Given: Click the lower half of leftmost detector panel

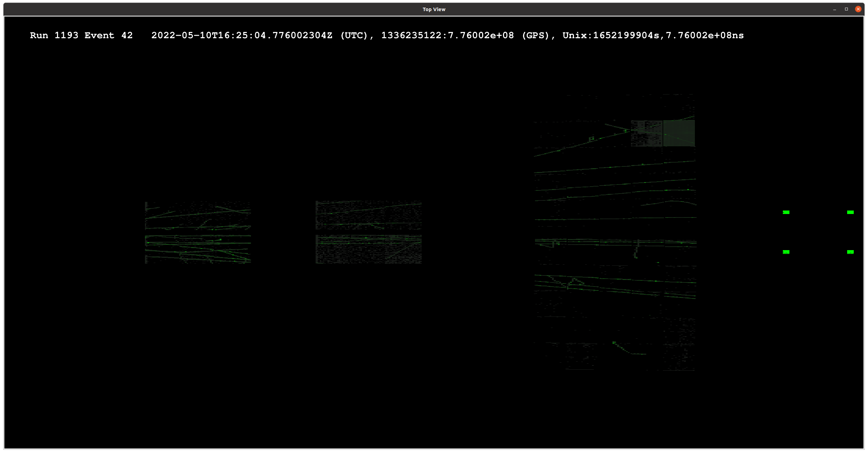Looking at the screenshot, I should [x=198, y=249].
